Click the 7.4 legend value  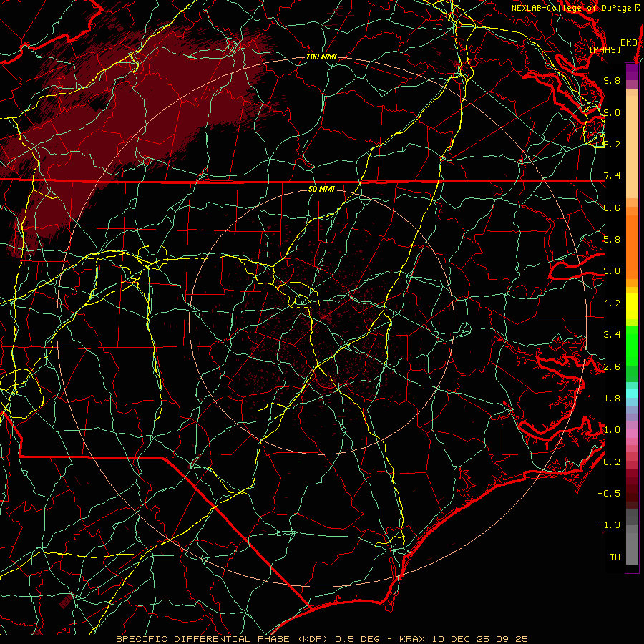[x=612, y=176]
